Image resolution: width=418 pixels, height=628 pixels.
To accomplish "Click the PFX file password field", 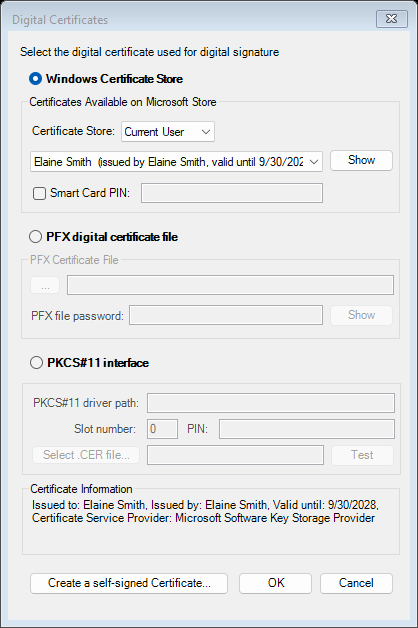I will point(226,315).
